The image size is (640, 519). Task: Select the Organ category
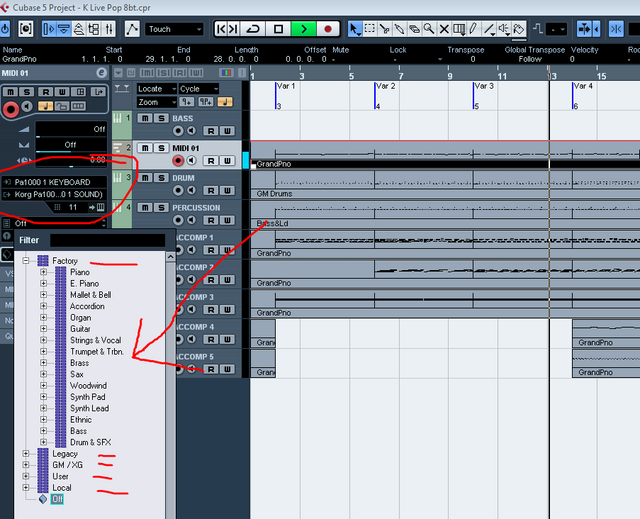pos(80,317)
